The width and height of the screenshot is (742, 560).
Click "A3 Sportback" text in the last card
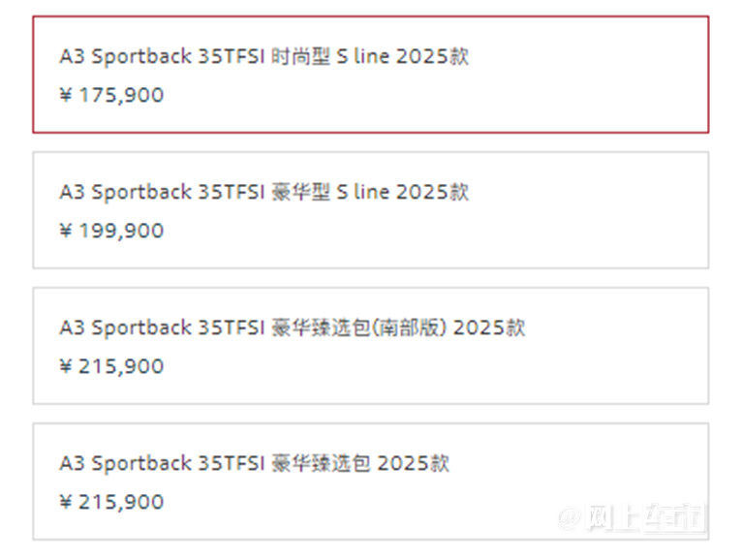125,463
